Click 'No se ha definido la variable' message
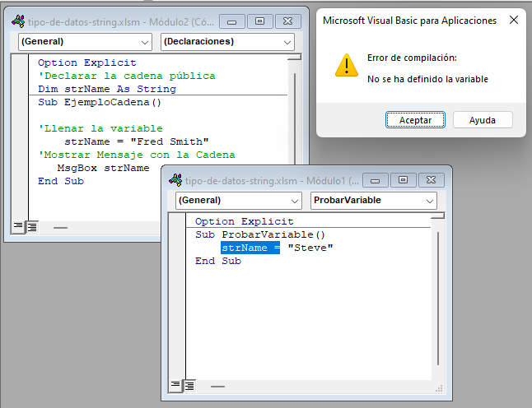The image size is (532, 408). click(428, 79)
